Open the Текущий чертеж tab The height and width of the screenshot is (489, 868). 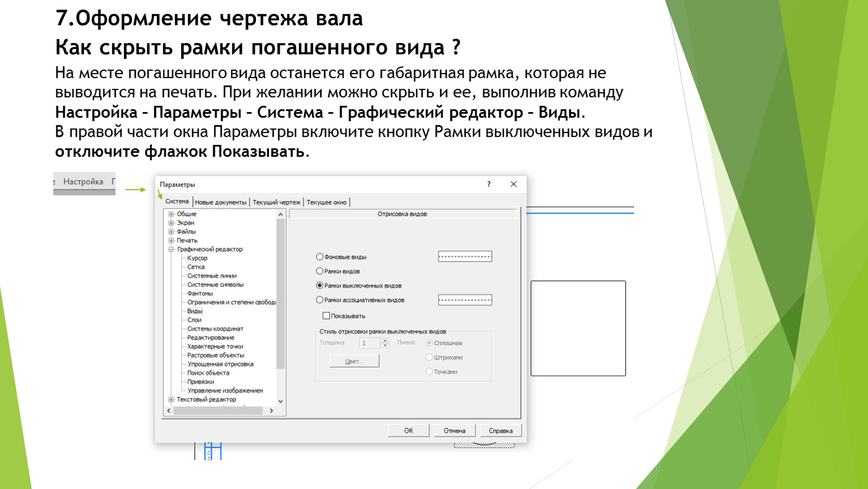(276, 202)
